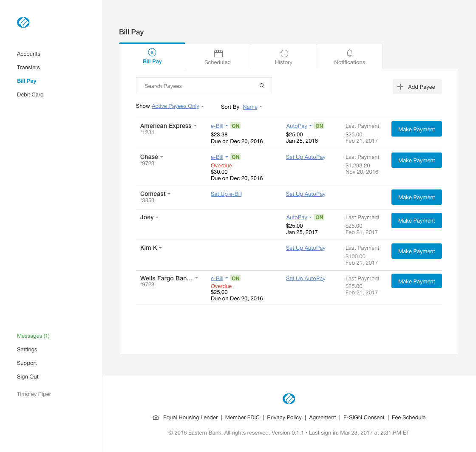Open the History tab
The image size is (476, 452).
[283, 57]
